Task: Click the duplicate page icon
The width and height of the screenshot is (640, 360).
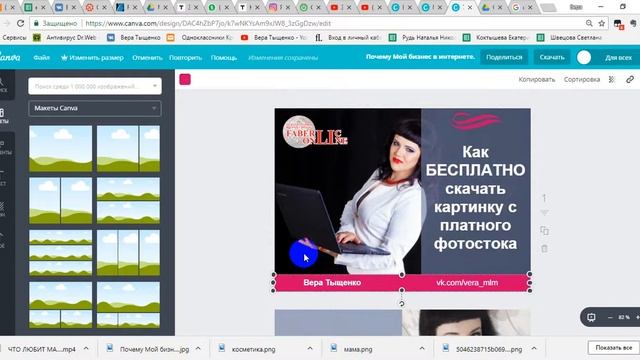Action: point(544,231)
